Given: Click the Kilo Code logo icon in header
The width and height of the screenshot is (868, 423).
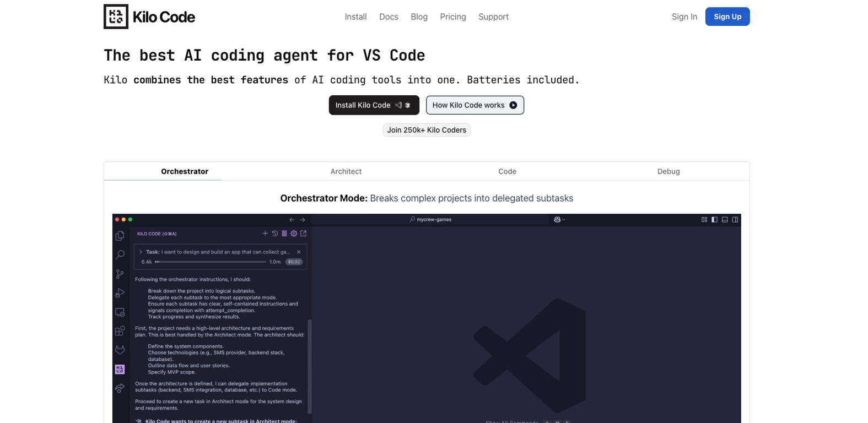Looking at the screenshot, I should [x=116, y=17].
